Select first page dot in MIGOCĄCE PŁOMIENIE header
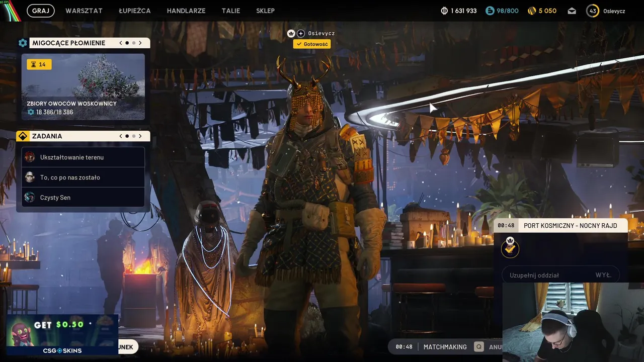The width and height of the screenshot is (644, 362). [127, 43]
